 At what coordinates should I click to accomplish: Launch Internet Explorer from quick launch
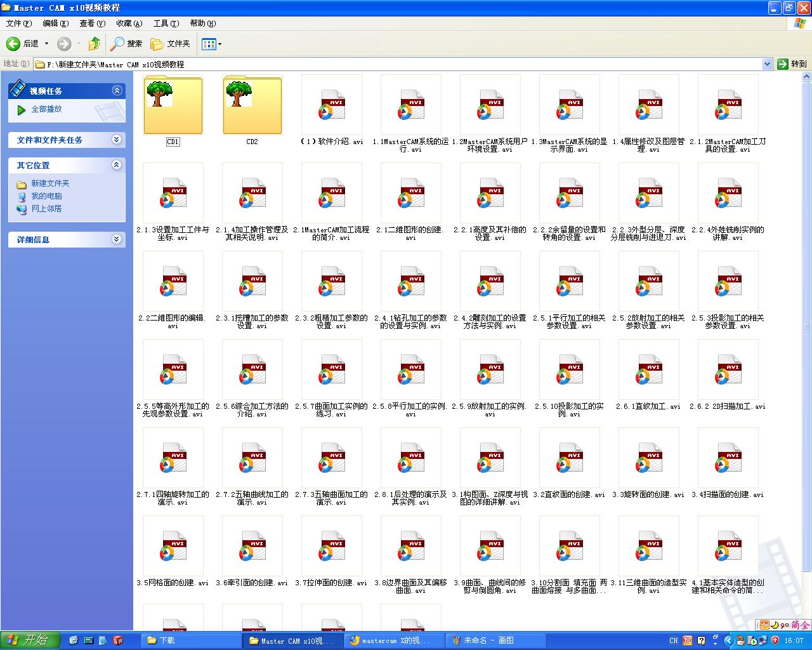(74, 640)
